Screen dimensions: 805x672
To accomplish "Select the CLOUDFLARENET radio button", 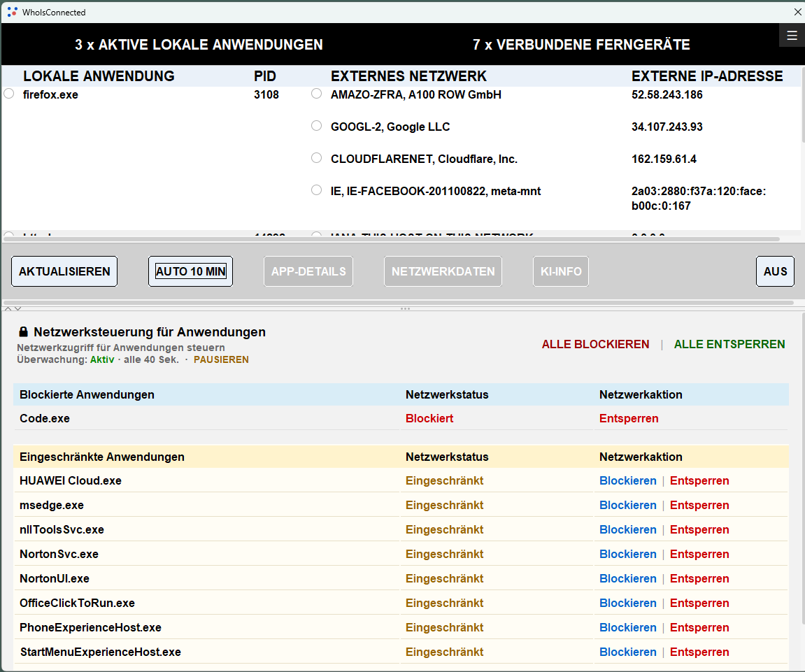I will [x=316, y=157].
